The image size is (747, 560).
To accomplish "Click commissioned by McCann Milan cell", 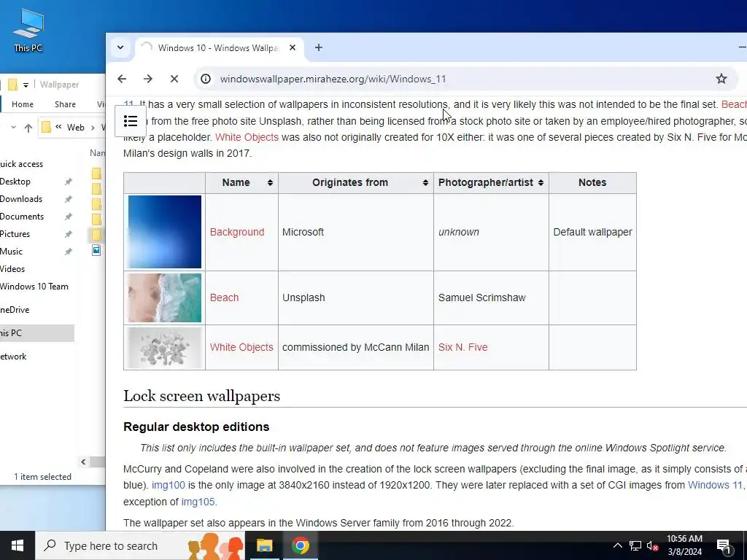I will tap(356, 347).
